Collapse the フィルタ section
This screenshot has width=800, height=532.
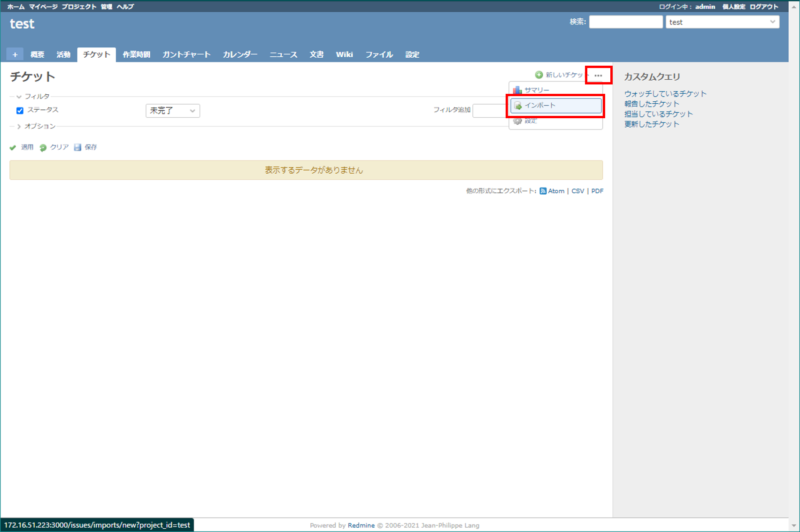[x=18, y=96]
